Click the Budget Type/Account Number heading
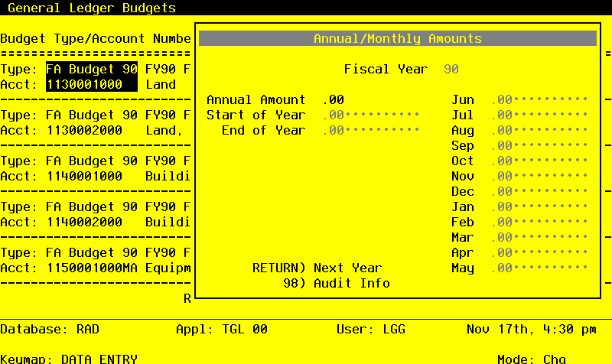The height and width of the screenshot is (364, 612). [x=95, y=38]
